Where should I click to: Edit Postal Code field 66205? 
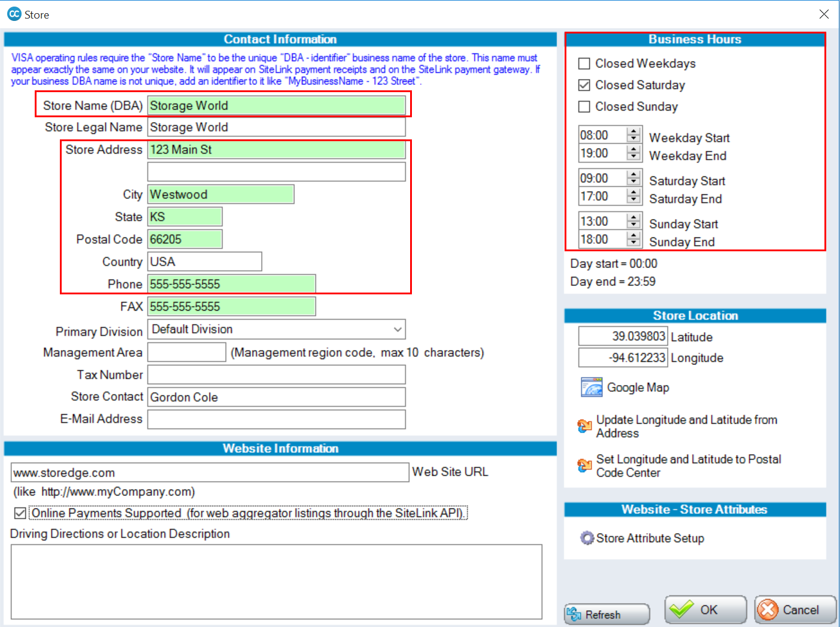(185, 239)
